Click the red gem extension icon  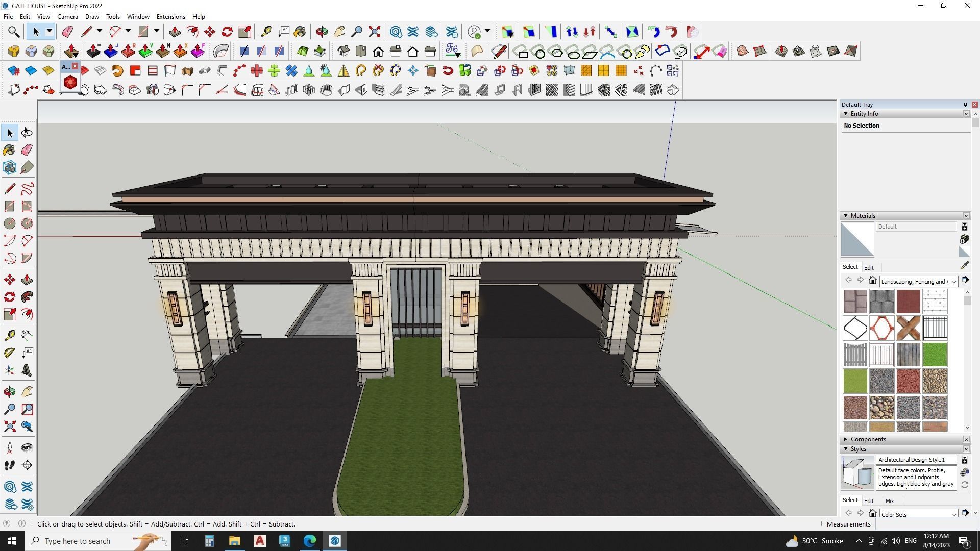click(x=70, y=82)
